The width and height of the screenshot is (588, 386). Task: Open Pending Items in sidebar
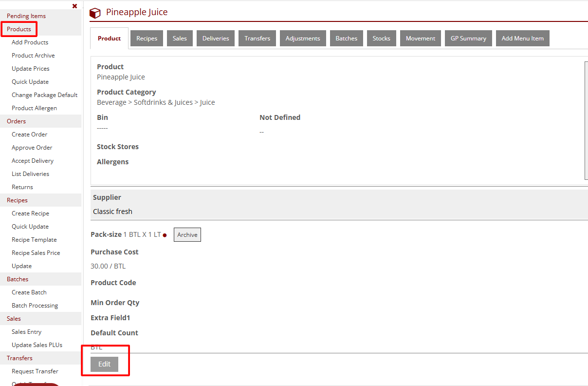click(x=26, y=16)
